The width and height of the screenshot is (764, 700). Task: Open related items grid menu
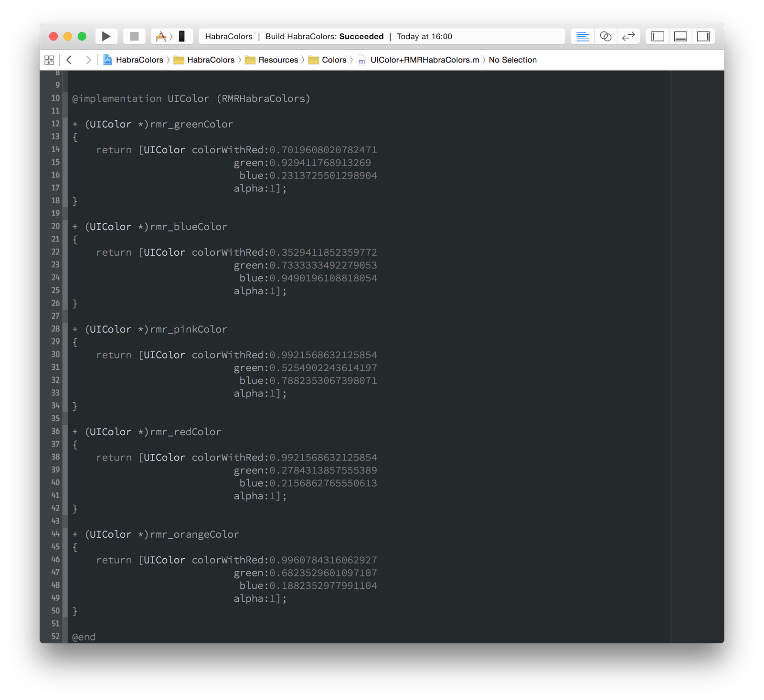(49, 60)
